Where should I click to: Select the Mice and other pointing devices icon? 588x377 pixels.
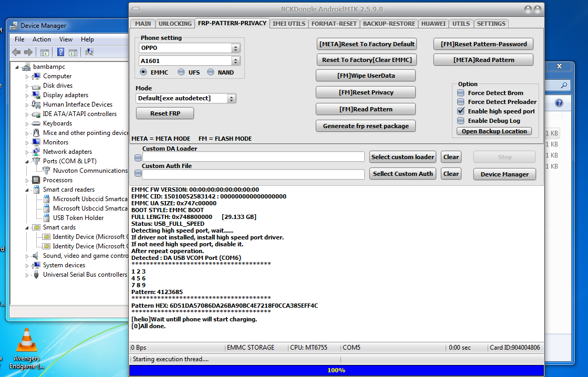coord(36,133)
